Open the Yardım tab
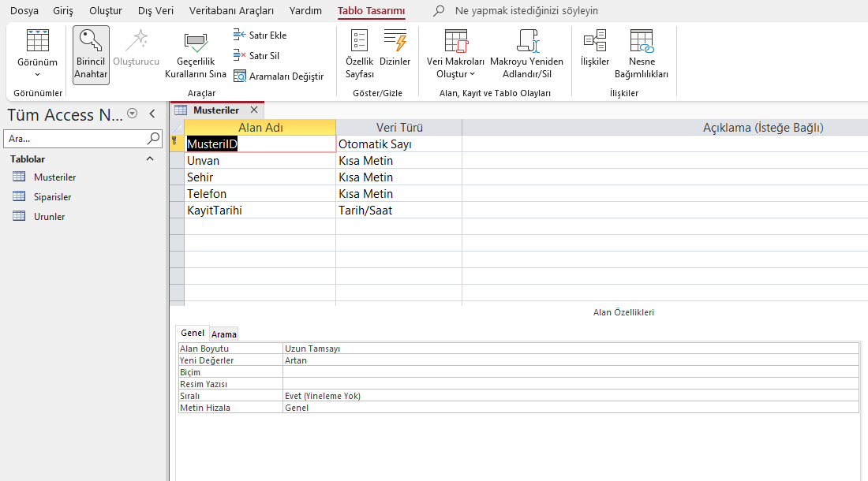This screenshot has height=481, width=868. 305,10
